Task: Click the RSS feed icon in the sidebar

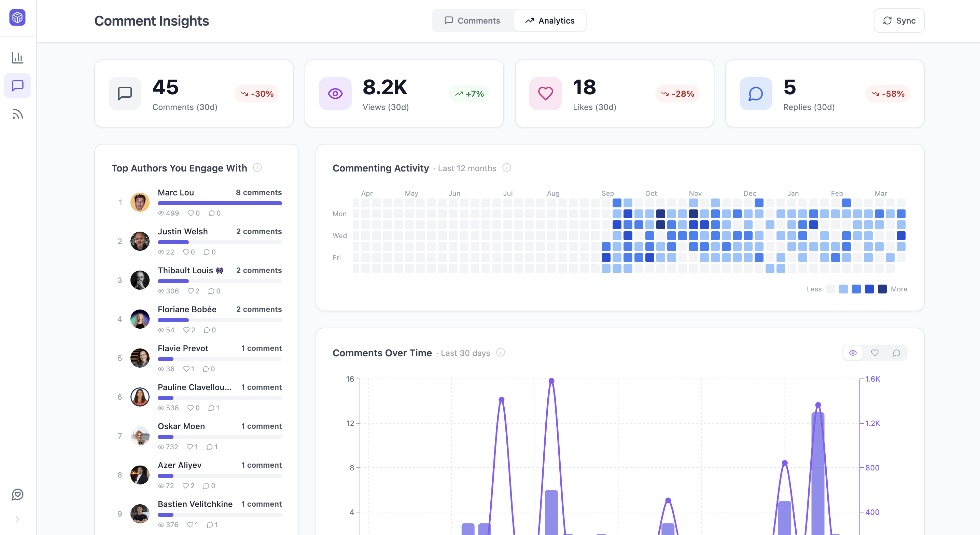Action: (x=17, y=114)
